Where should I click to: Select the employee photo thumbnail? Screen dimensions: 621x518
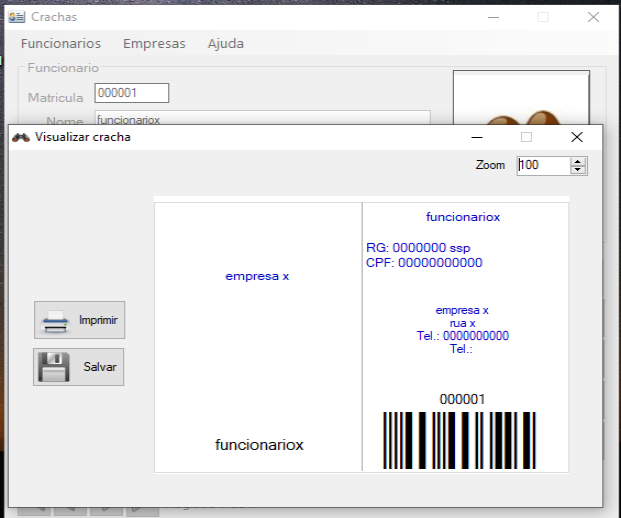pyautogui.click(x=520, y=98)
